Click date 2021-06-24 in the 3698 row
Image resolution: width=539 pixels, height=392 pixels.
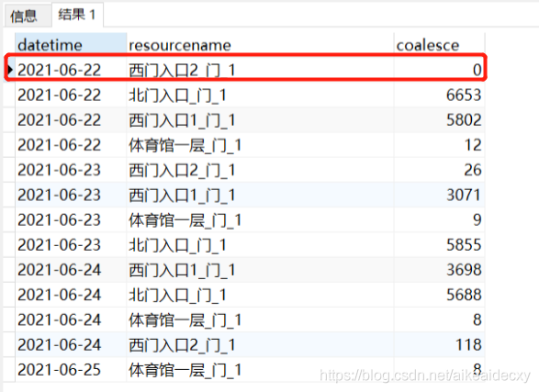59,270
